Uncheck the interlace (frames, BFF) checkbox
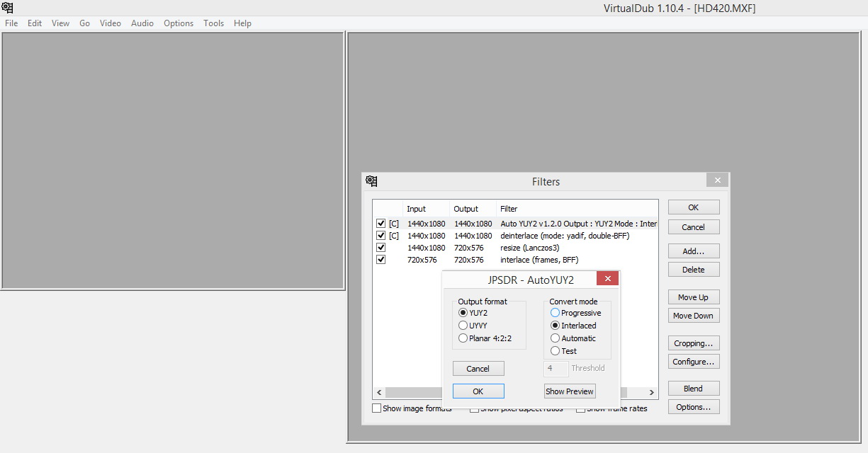Image resolution: width=868 pixels, height=453 pixels. (x=381, y=260)
